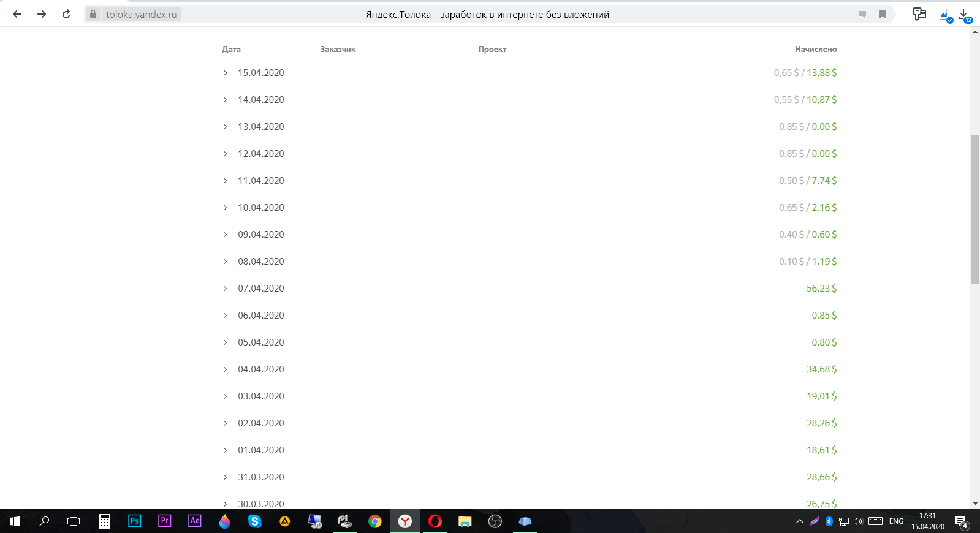Open the Opera browser from the taskbar
Viewport: 980px width, 533px height.
coord(435,521)
